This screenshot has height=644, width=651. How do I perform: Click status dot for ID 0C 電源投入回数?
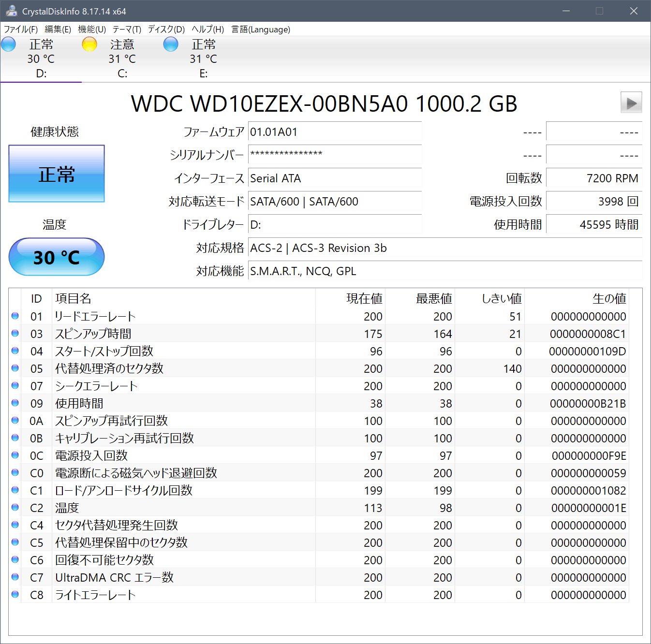tap(15, 455)
